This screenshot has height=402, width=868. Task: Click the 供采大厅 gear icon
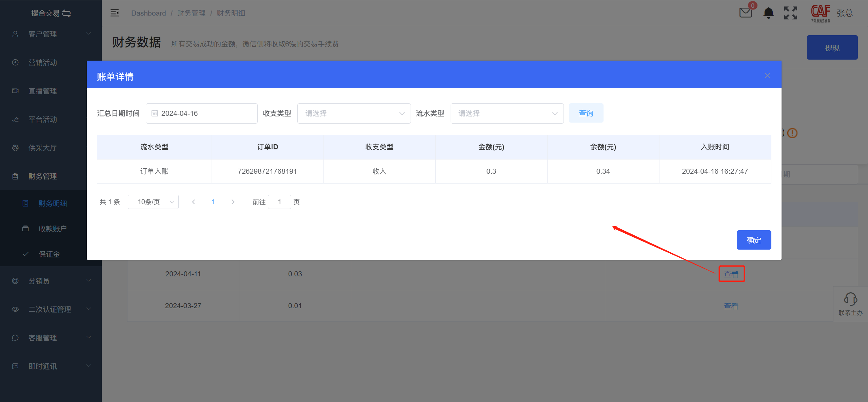click(x=15, y=148)
